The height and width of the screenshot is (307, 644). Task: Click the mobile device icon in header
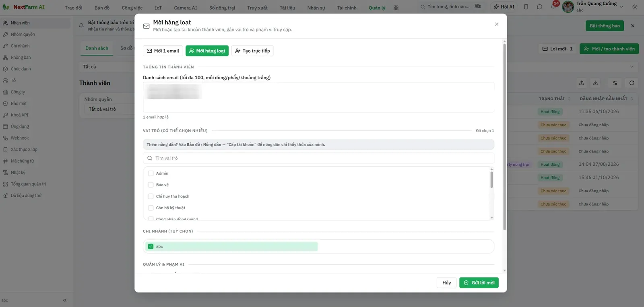point(526,7)
